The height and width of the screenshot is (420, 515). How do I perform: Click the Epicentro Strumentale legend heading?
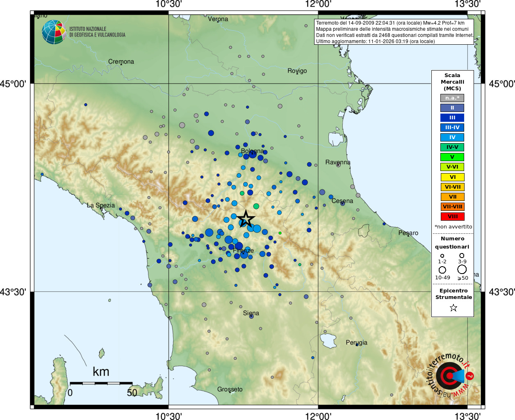tap(453, 294)
